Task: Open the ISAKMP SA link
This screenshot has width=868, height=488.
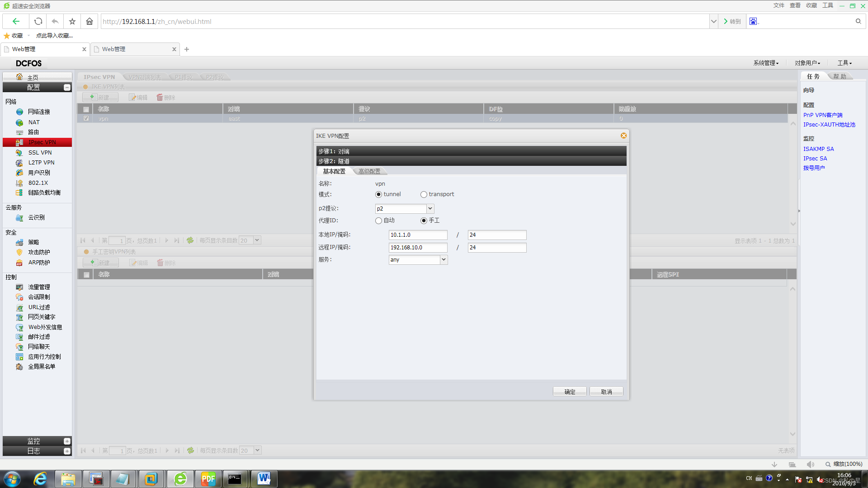Action: coord(818,149)
